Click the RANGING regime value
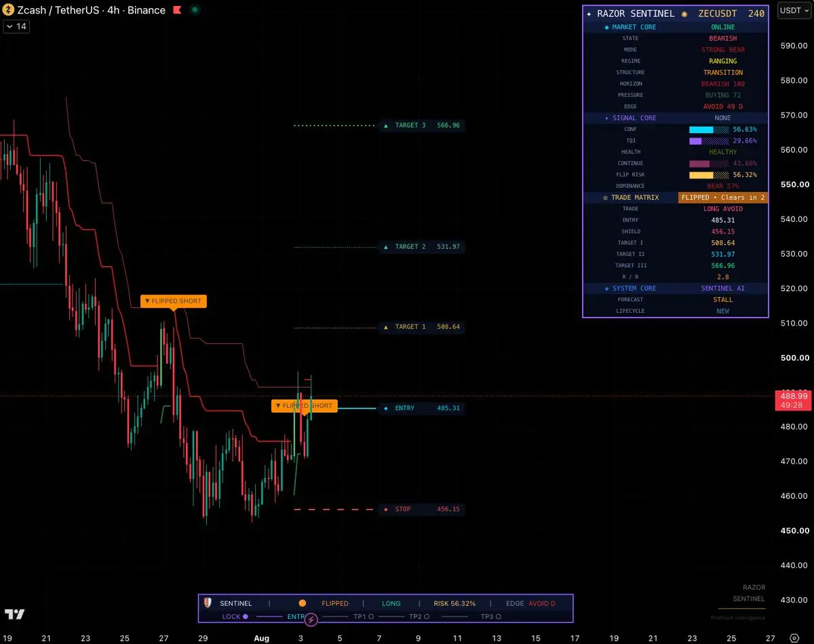 (x=723, y=61)
